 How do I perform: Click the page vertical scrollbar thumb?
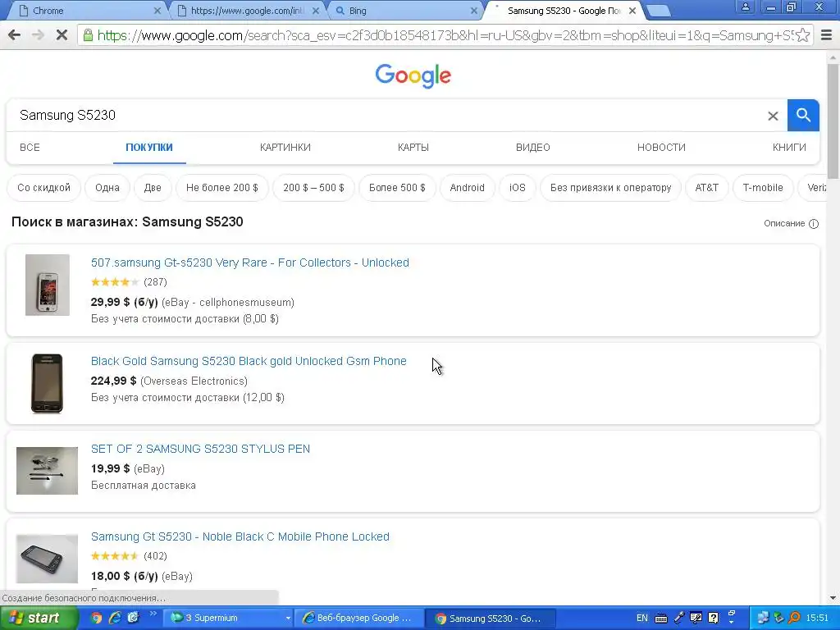click(x=833, y=122)
